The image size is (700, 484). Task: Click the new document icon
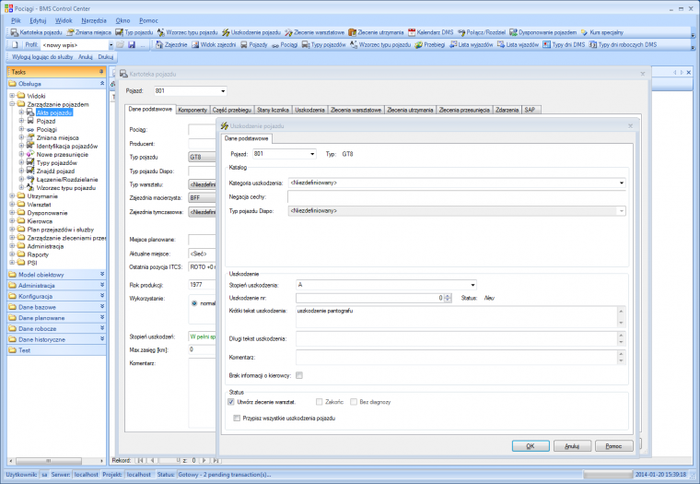(15, 45)
